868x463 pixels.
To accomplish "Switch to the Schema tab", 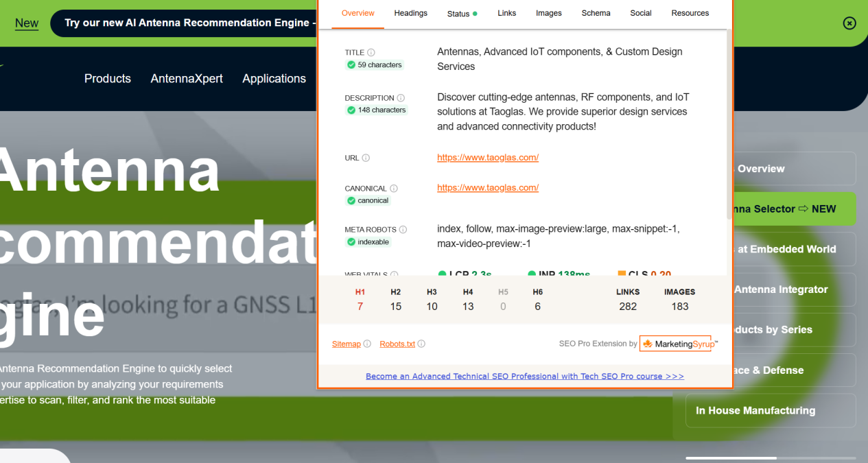I will (596, 13).
